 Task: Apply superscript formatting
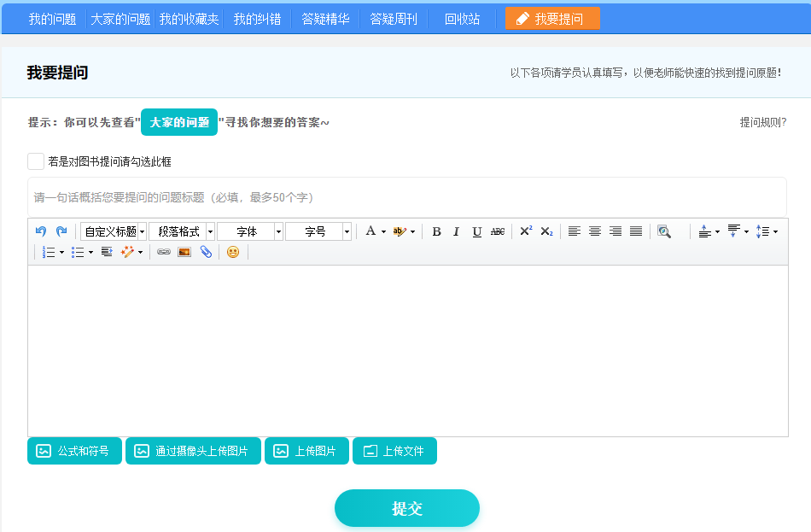click(x=525, y=229)
